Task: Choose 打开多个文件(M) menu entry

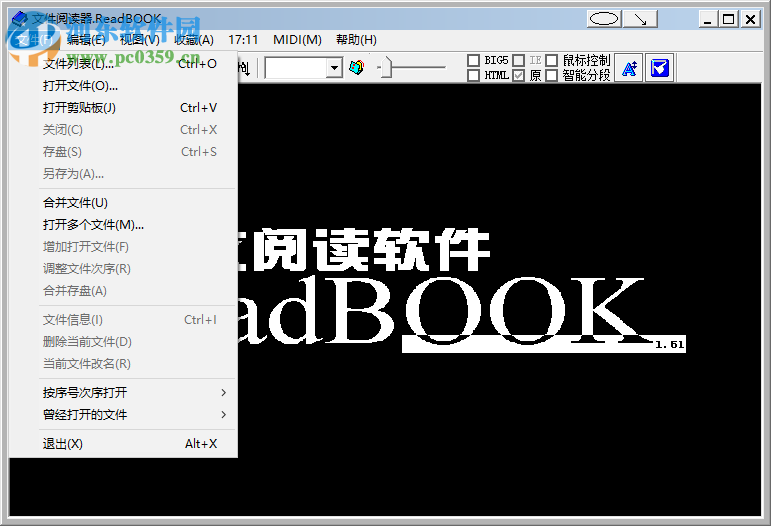Action: click(x=123, y=225)
